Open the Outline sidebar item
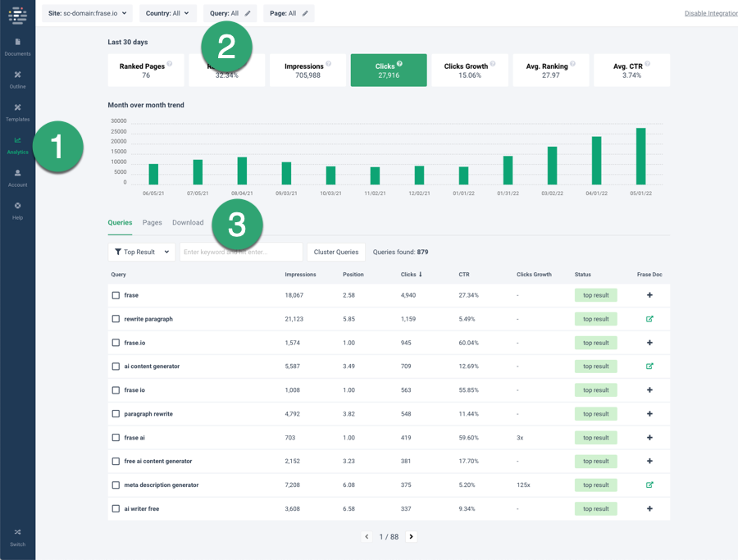Screen dimensions: 738x560 coord(17,80)
